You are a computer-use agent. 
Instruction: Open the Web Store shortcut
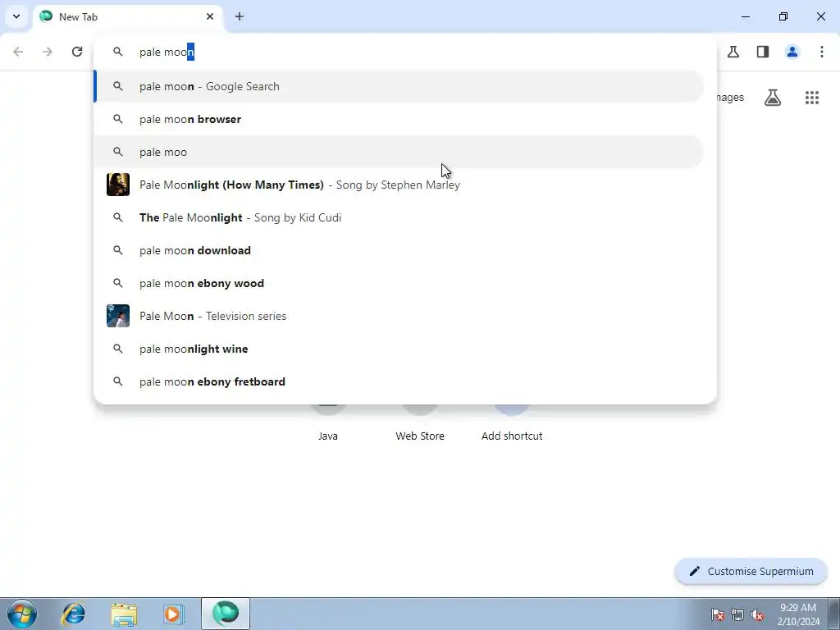pos(420,423)
